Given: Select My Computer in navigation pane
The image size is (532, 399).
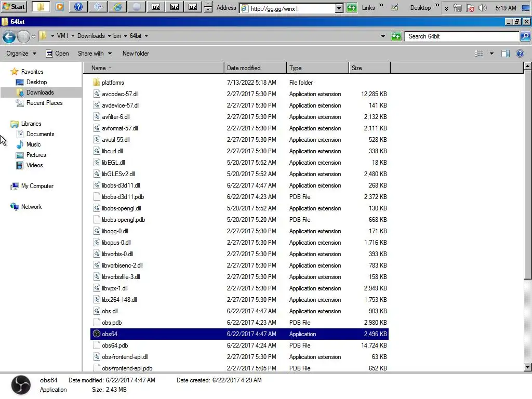Looking at the screenshot, I should 37,186.
